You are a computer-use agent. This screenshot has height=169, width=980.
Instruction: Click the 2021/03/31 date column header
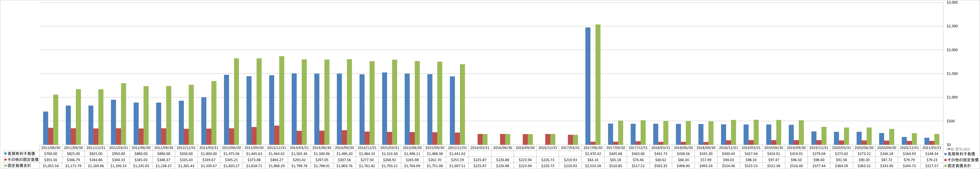[932, 148]
